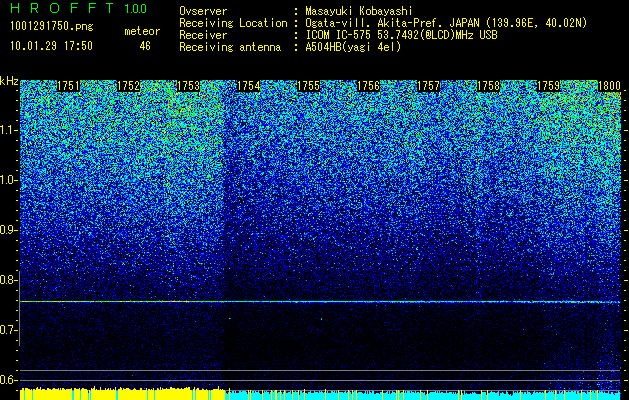Click the cyan signal level bar
The height and width of the screenshot is (400, 629).
pyautogui.click(x=423, y=395)
